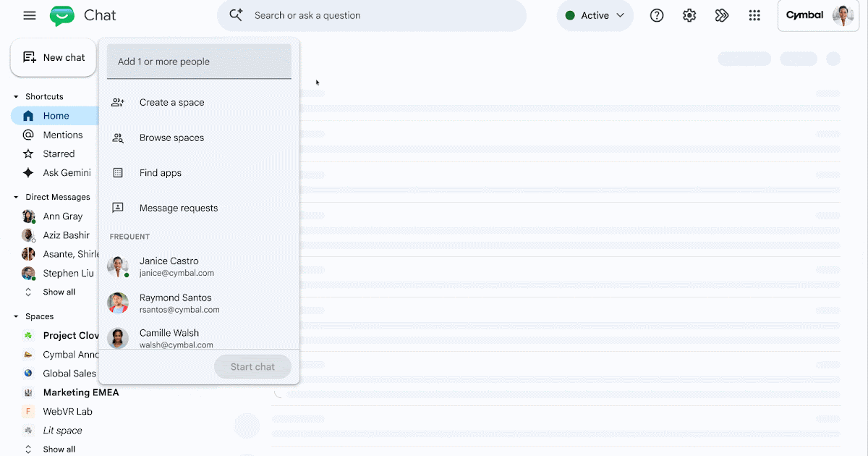Open Settings gear icon

click(x=689, y=15)
